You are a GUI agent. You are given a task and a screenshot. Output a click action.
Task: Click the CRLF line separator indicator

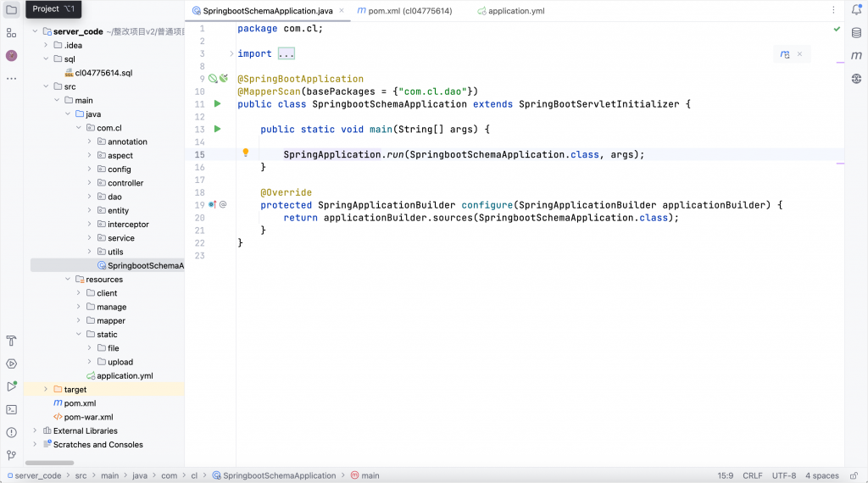pos(753,475)
